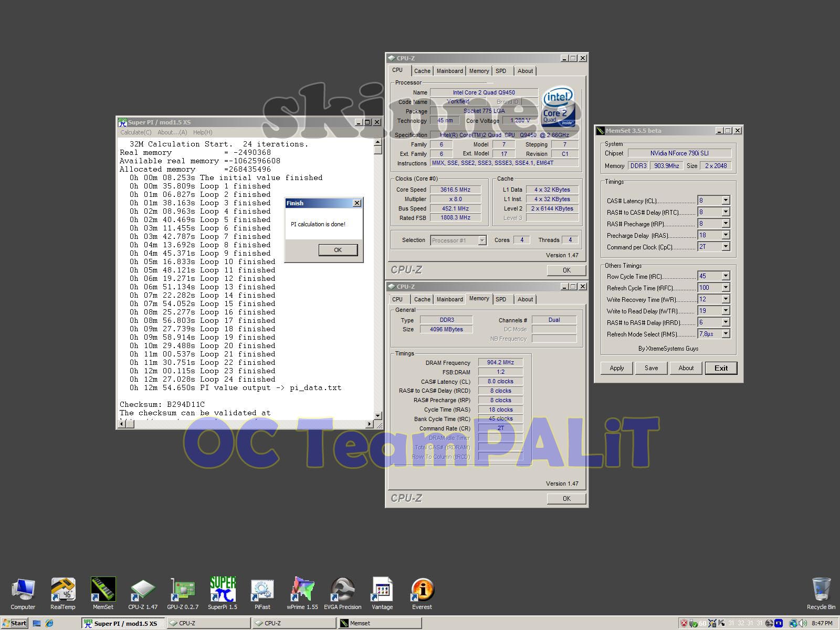The height and width of the screenshot is (630, 840).
Task: Click the Super PI vertical scrollbar up arrow
Action: tap(377, 142)
